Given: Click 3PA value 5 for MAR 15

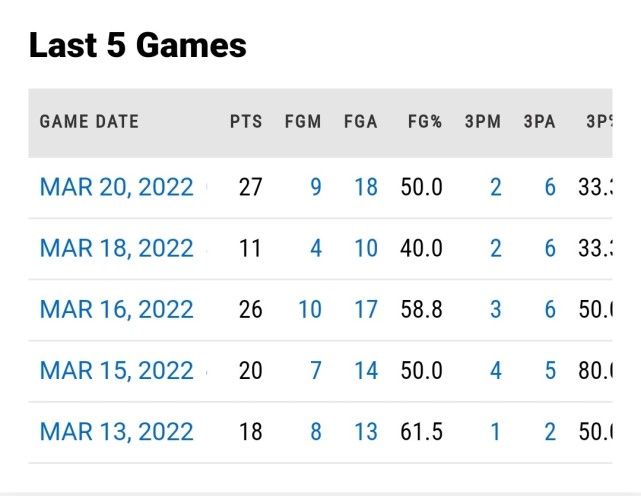Looking at the screenshot, I should click(x=550, y=371).
